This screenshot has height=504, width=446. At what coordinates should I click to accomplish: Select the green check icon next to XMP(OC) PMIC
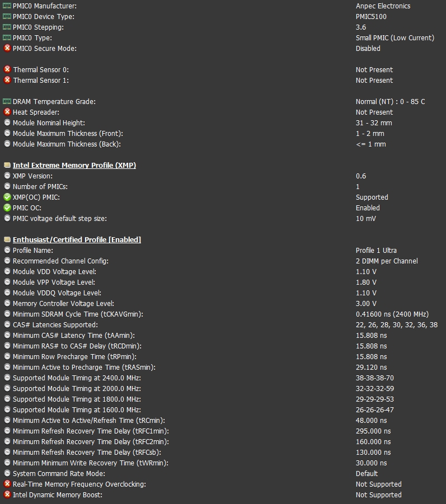[7, 197]
